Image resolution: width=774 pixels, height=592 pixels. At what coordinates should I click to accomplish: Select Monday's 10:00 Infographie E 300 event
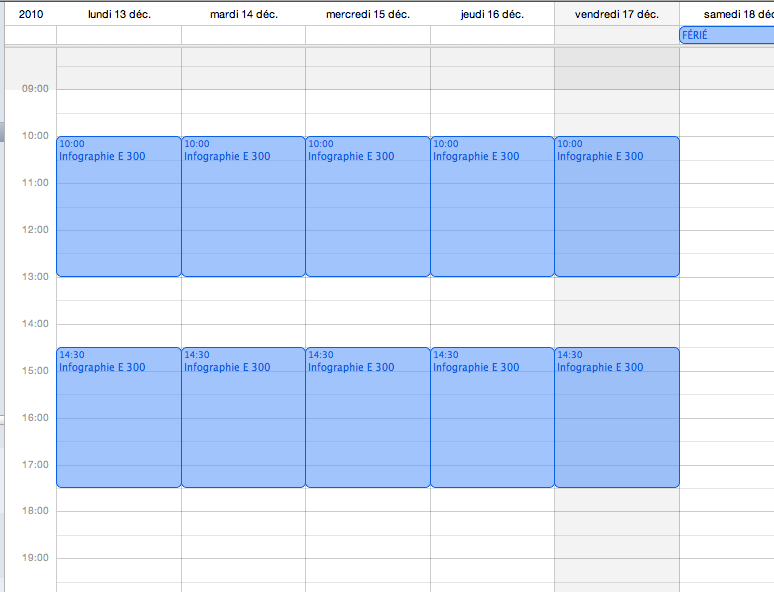[118, 206]
